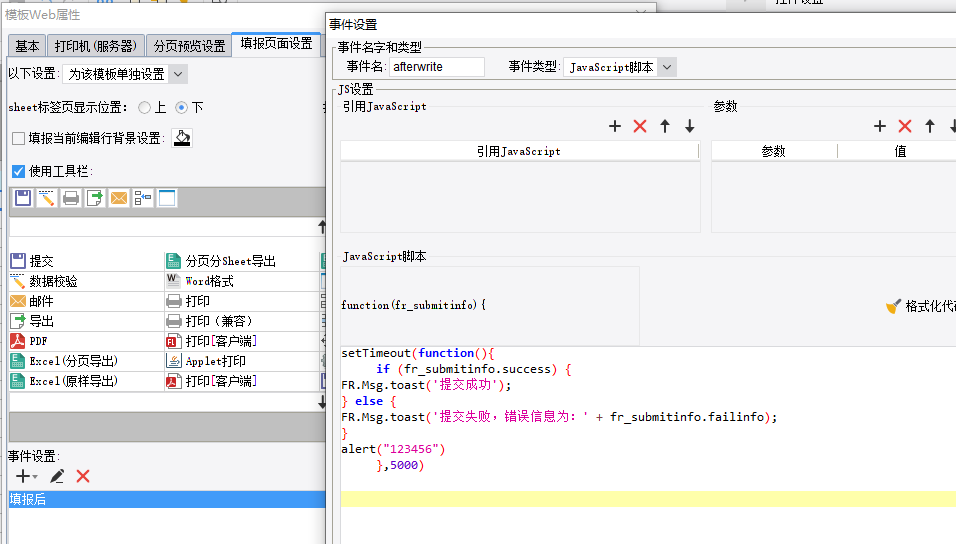Viewport: 956px width, 544px height.
Task: Edit the selected event with the pencil icon
Action: point(57,476)
